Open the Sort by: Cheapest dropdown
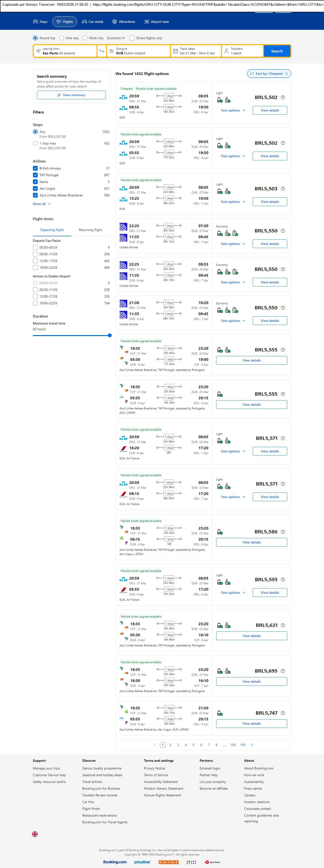The image size is (324, 868). [x=269, y=74]
